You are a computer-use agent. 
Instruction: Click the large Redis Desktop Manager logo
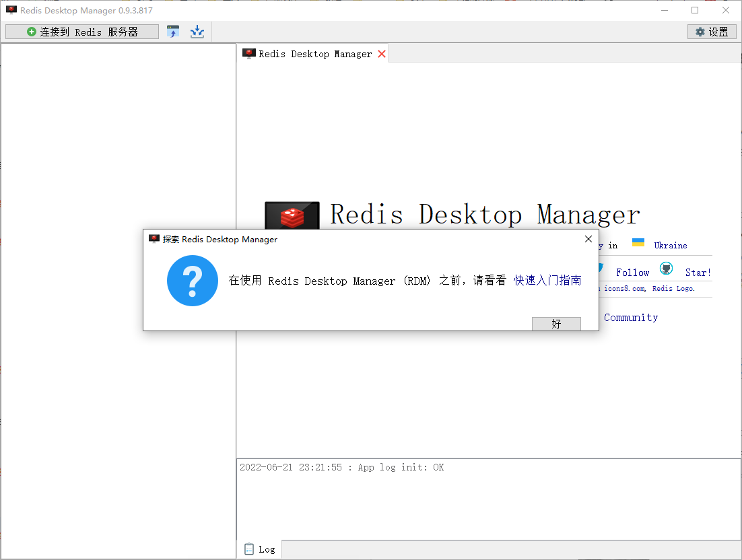pos(292,215)
